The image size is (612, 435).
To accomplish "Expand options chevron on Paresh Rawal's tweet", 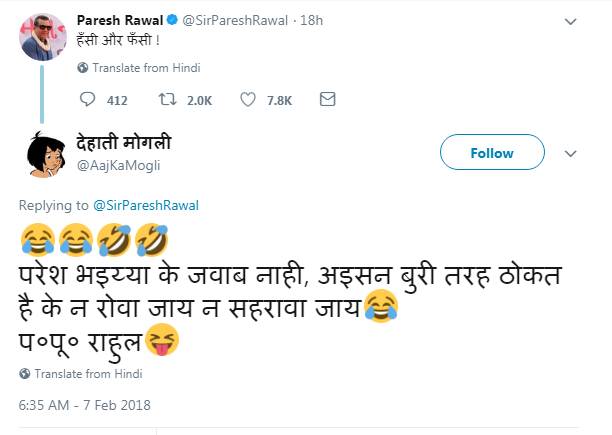I will coord(571,22).
